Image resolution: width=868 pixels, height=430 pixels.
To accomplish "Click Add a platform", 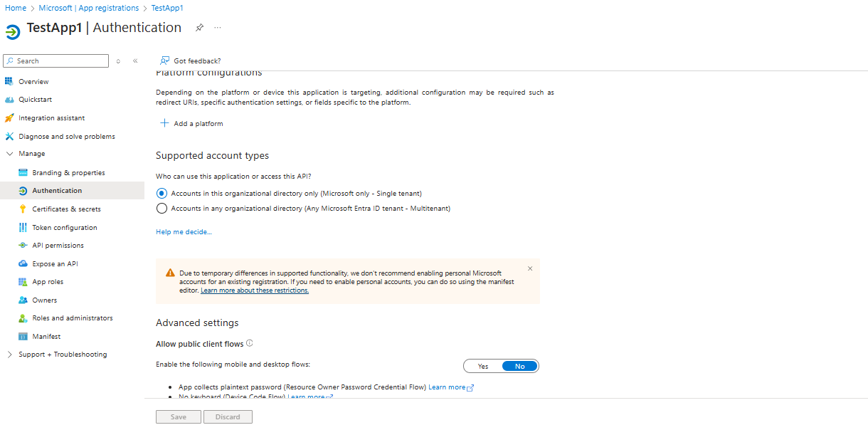I will 191,123.
